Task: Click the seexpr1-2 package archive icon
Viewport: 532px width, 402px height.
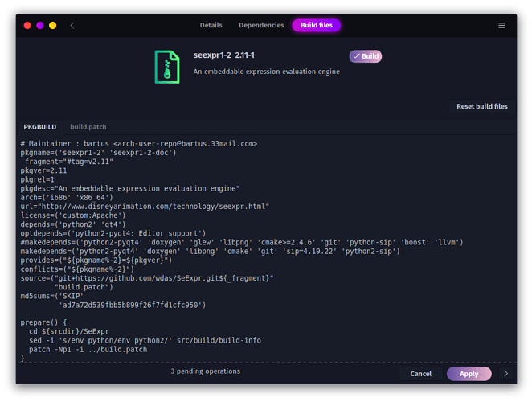Action: tap(167, 67)
